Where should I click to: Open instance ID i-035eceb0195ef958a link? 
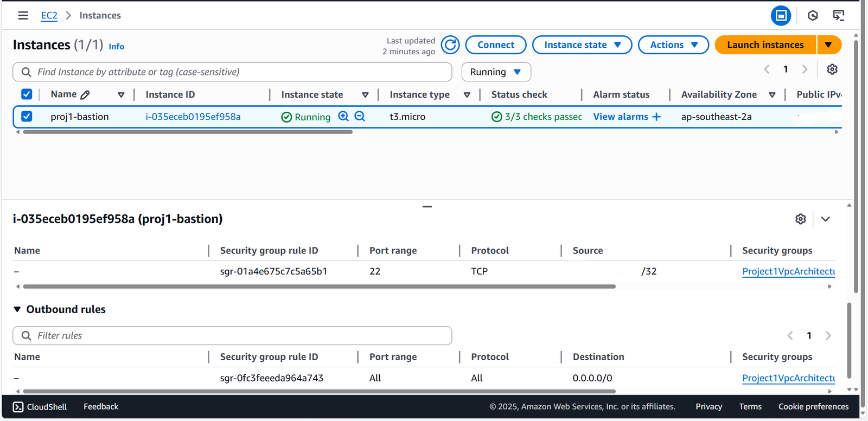tap(193, 117)
